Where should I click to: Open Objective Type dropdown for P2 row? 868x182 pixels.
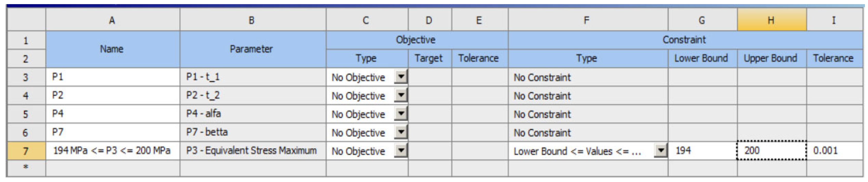(401, 95)
